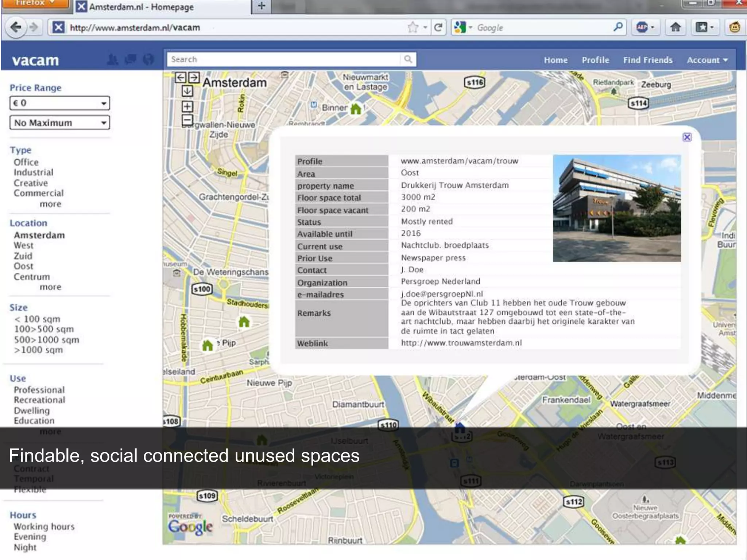
Task: Filter size under 100 sqm
Action: 37,319
